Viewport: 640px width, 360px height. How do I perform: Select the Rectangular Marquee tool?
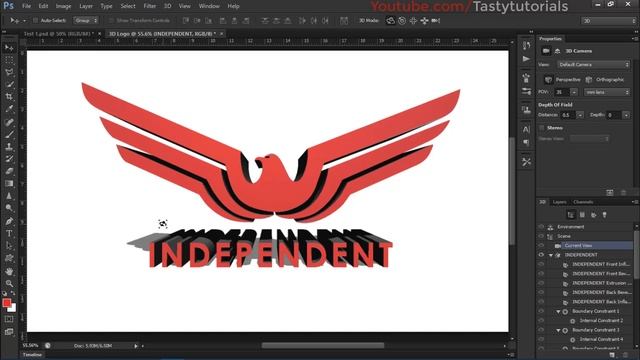(x=9, y=60)
